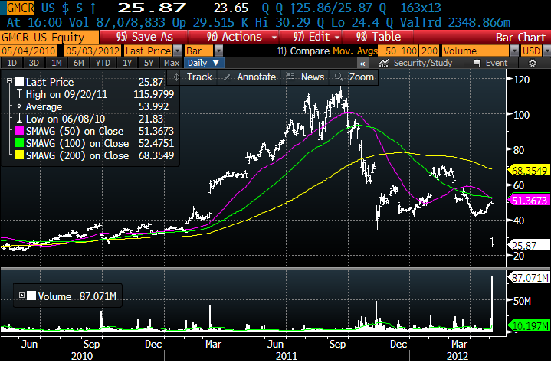The width and height of the screenshot is (551, 392).
Task: Click the Table button
Action: 378,37
